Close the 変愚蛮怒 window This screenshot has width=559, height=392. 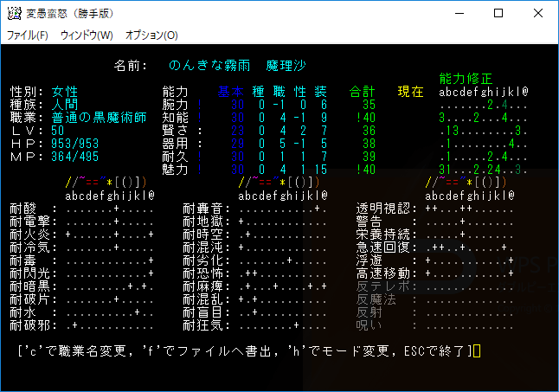click(537, 14)
